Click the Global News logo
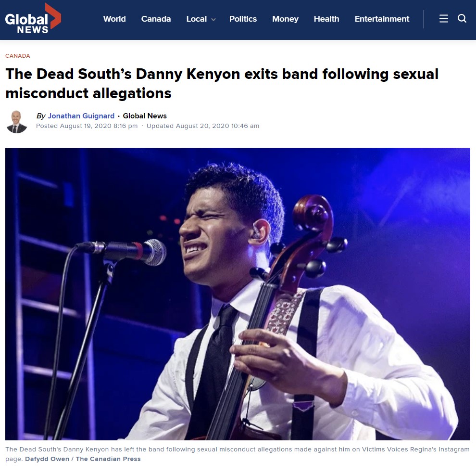Screen dimensions: 476x475 click(33, 19)
